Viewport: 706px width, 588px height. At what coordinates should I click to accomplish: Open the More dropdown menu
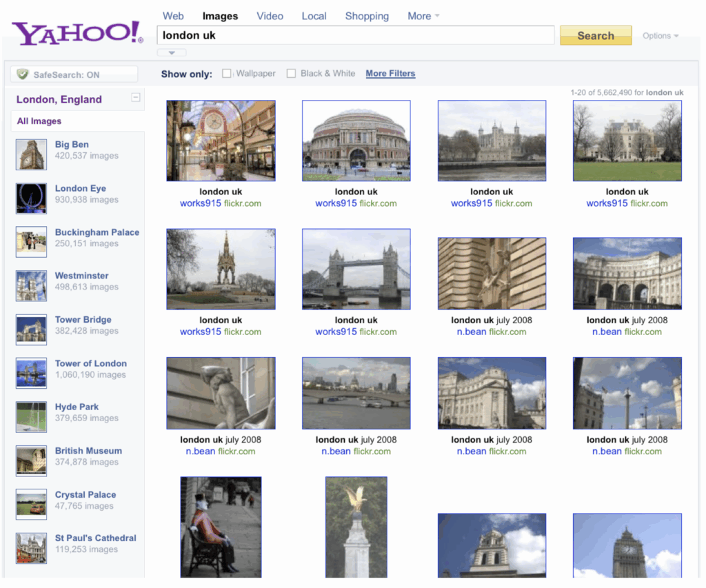pyautogui.click(x=423, y=16)
